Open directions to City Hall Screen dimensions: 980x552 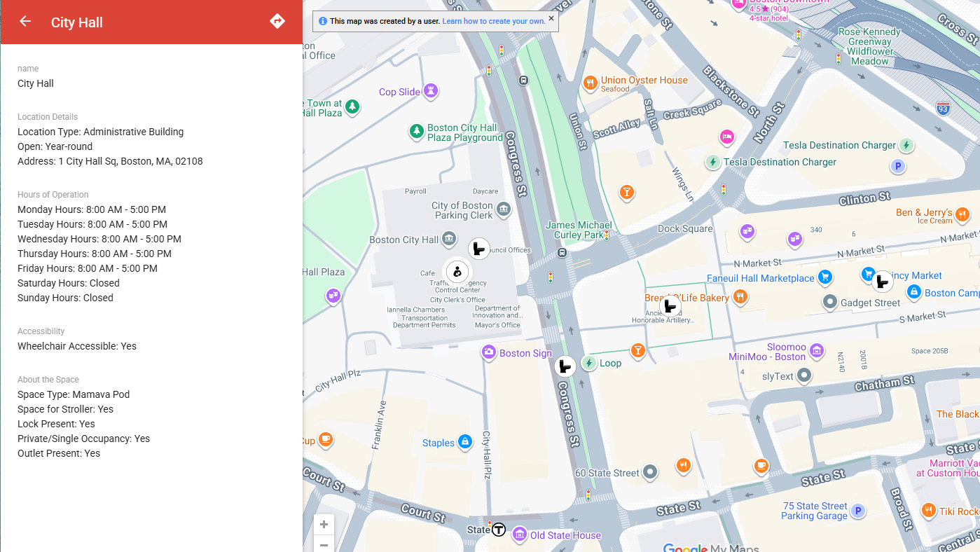pos(277,21)
